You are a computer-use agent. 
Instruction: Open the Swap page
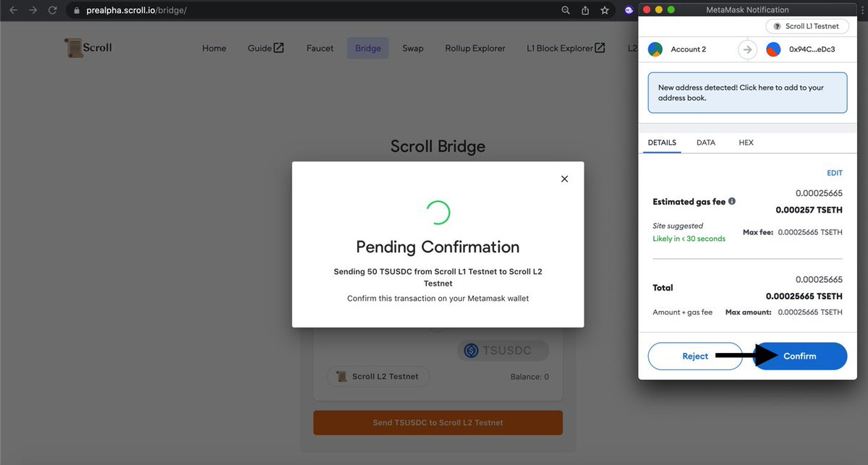click(x=413, y=48)
